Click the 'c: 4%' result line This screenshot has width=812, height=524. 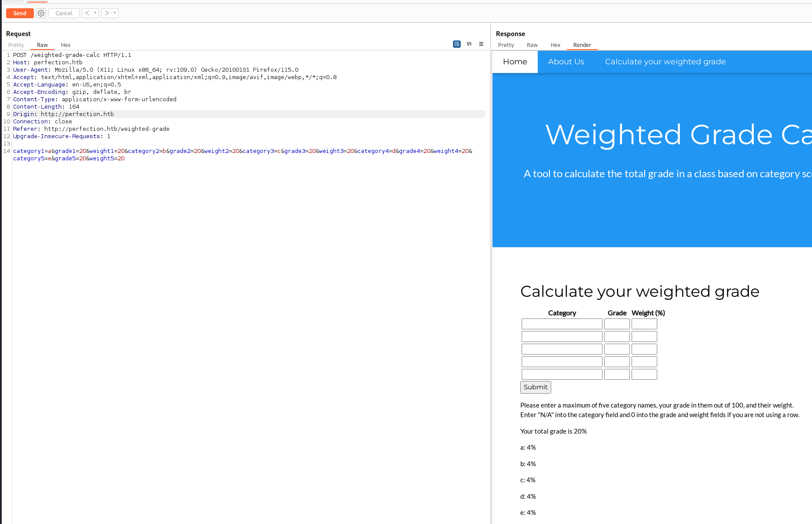[x=528, y=480]
